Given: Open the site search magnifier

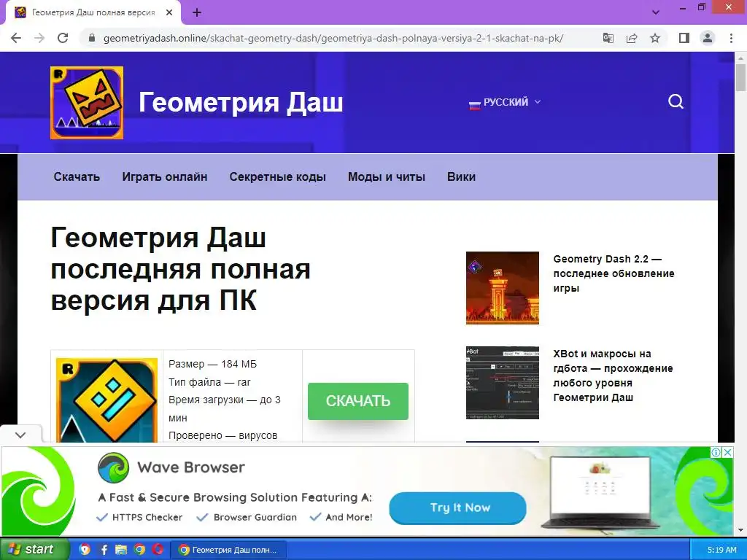Looking at the screenshot, I should tap(676, 101).
